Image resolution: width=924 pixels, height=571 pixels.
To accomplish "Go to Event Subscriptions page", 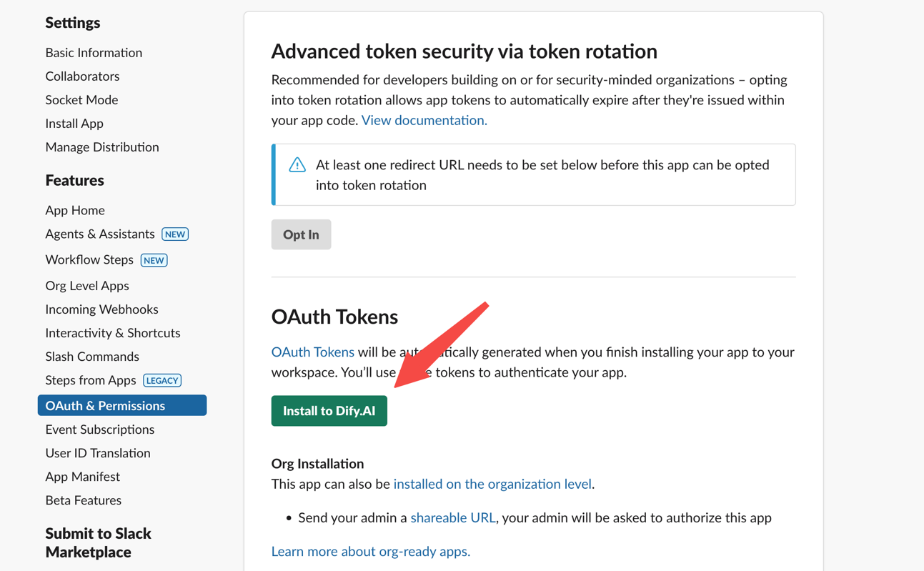I will [x=99, y=429].
